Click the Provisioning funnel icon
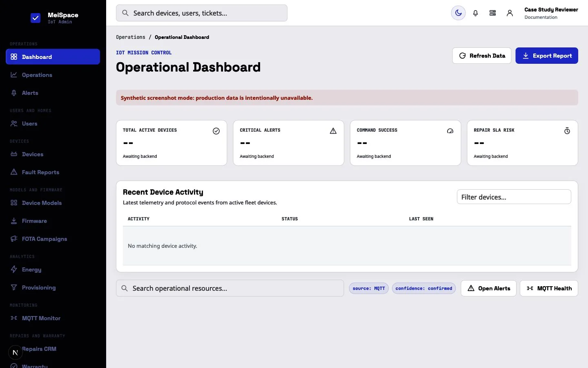588x368 pixels. [14, 287]
